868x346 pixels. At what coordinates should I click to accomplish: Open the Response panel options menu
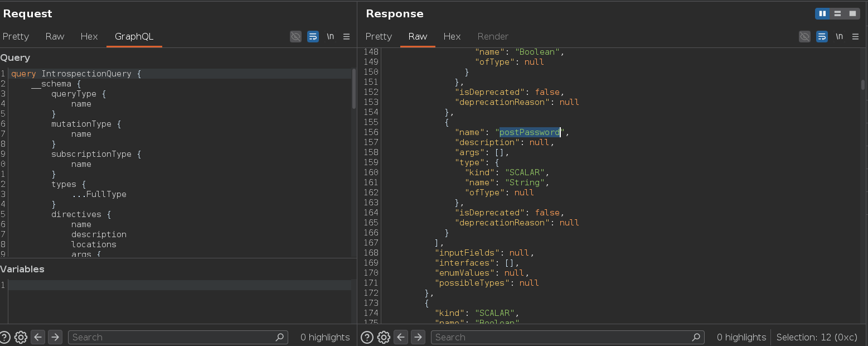tap(855, 36)
